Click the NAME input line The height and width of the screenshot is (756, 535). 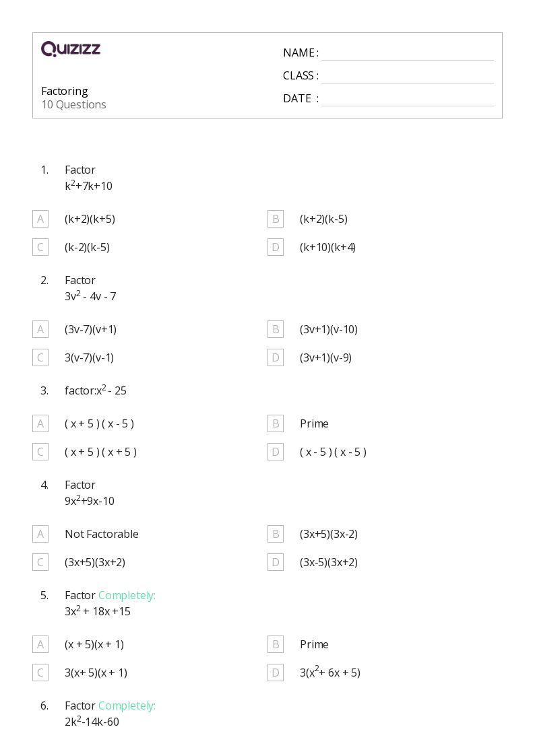pyautogui.click(x=408, y=53)
